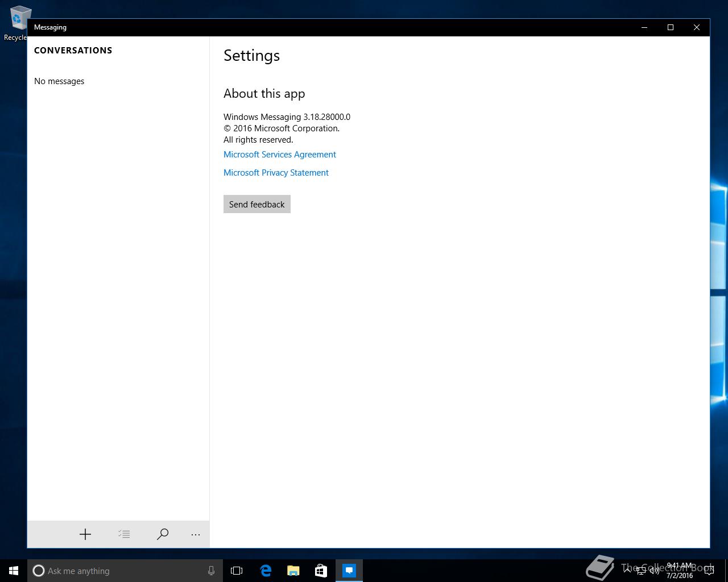Show hidden tray icons chevron
This screenshot has height=582, width=728.
(627, 571)
